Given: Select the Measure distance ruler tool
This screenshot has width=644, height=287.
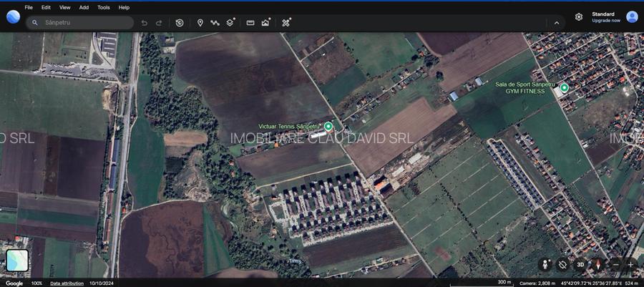Looking at the screenshot, I should [x=250, y=23].
